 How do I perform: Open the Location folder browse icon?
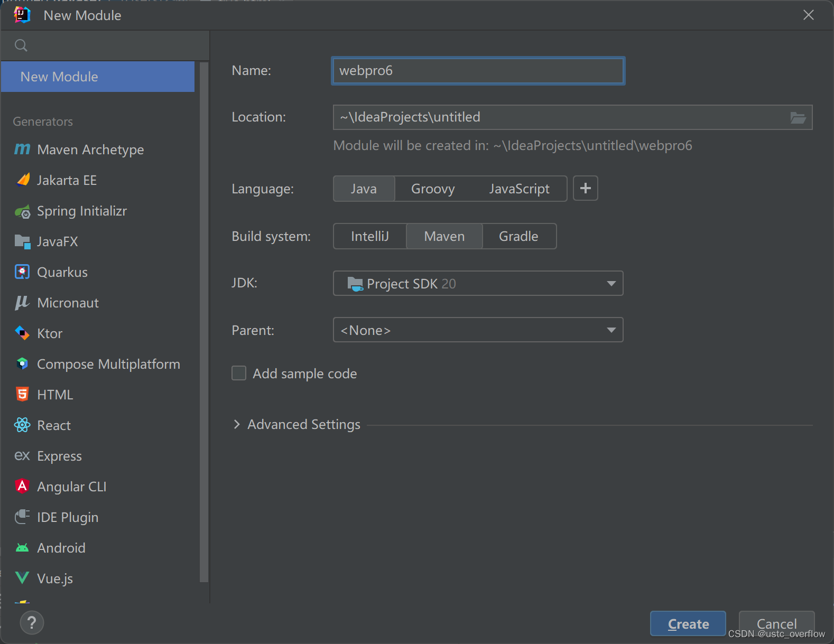(798, 117)
